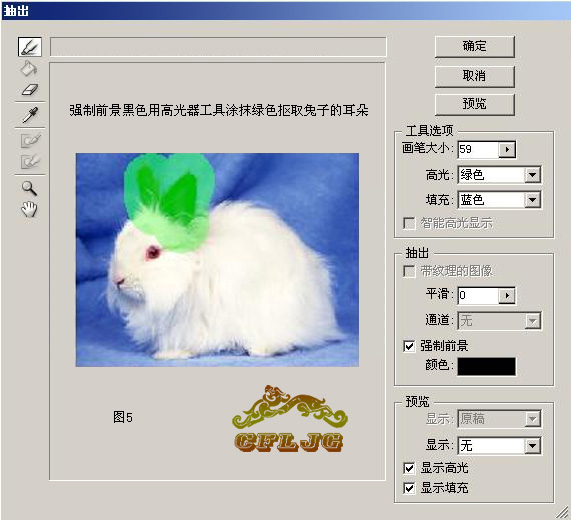Screen dimensions: 571x520
Task: Open the 画笔大小 slider arrow
Action: click(x=507, y=149)
